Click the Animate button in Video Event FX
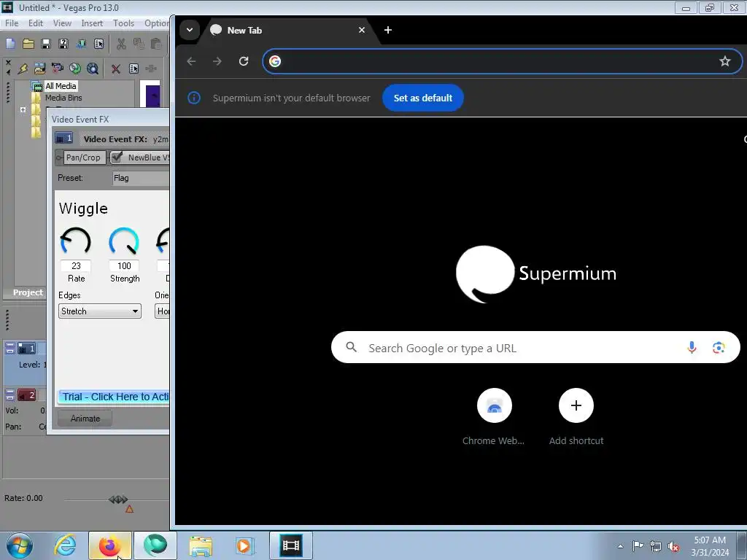This screenshot has width=747, height=560. pos(85,419)
